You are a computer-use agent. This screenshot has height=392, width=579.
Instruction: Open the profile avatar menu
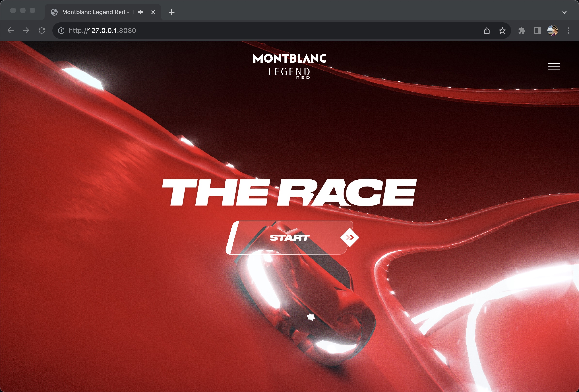pyautogui.click(x=552, y=31)
